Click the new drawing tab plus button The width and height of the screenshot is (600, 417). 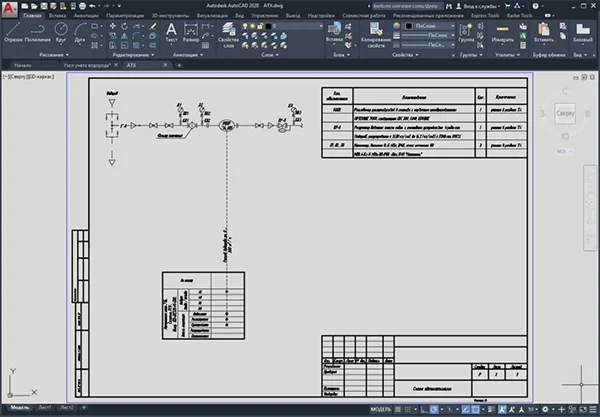[179, 65]
